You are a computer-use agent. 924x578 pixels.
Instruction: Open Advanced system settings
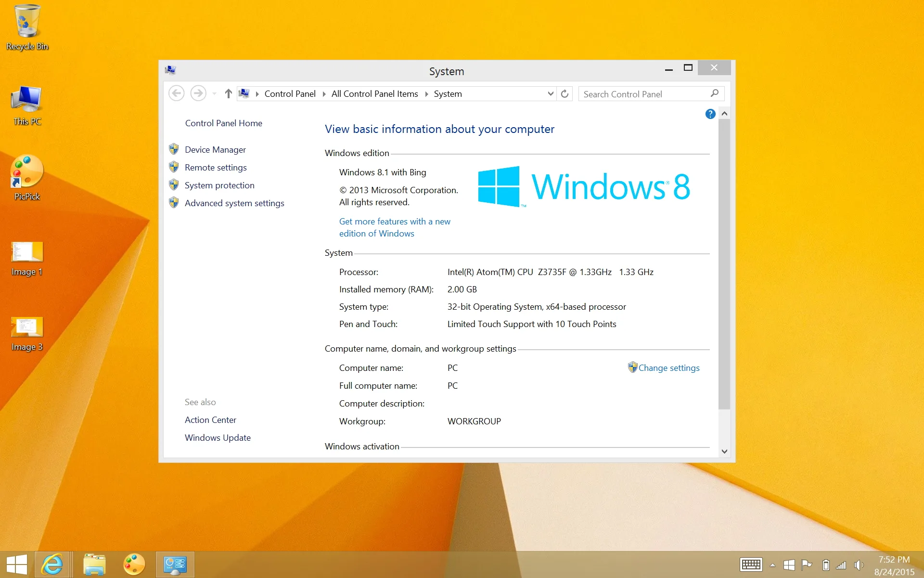[234, 203]
